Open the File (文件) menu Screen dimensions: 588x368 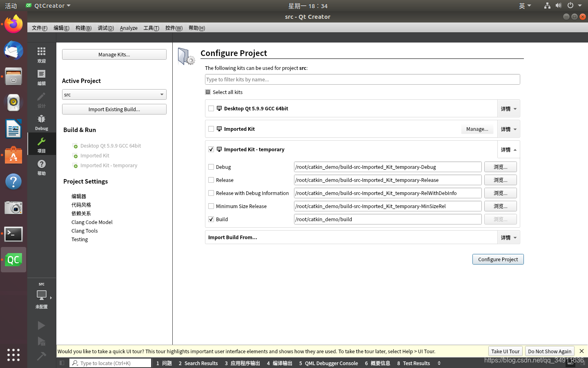click(x=40, y=28)
